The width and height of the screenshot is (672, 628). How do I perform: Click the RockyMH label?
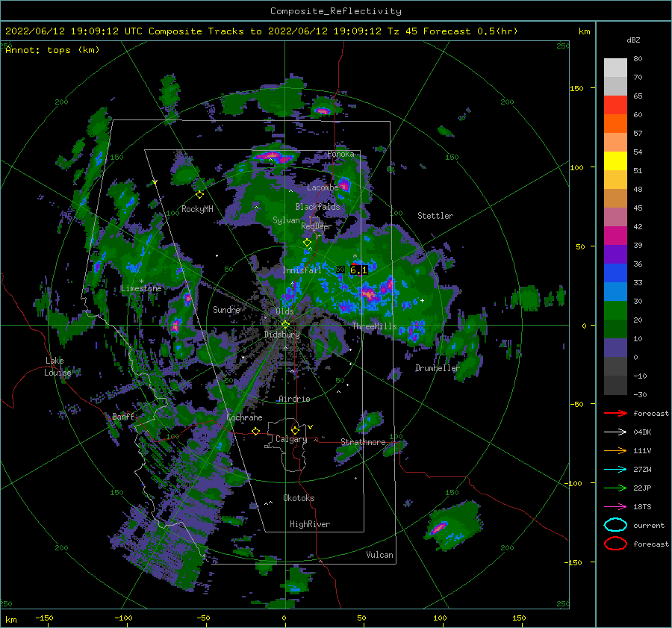[x=197, y=209]
